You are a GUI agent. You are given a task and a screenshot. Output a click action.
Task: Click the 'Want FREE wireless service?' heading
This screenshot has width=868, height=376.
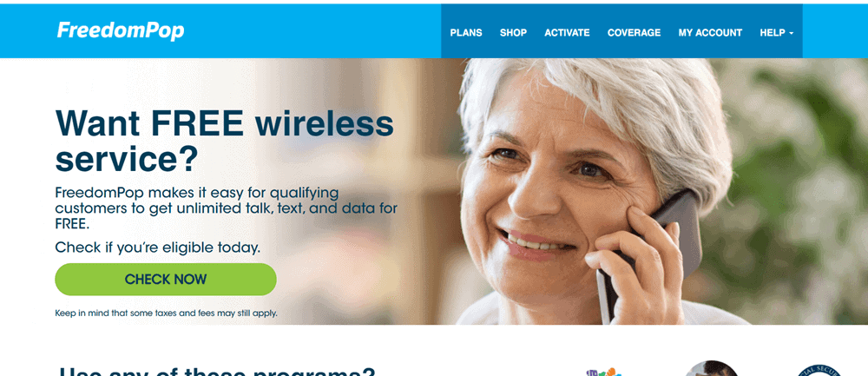pos(224,141)
